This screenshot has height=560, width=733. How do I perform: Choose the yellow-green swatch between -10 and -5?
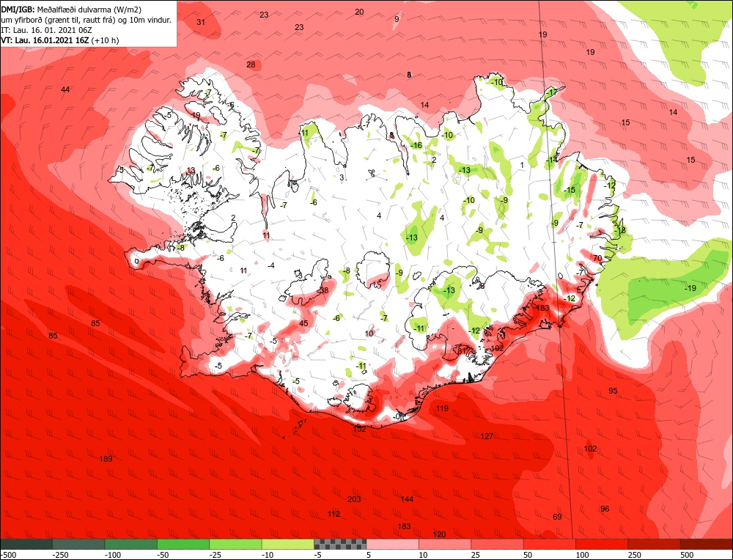[x=288, y=544]
